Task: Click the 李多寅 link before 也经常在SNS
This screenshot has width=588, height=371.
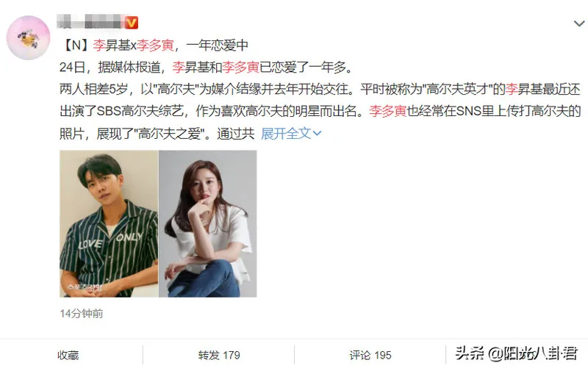Action: [x=388, y=112]
